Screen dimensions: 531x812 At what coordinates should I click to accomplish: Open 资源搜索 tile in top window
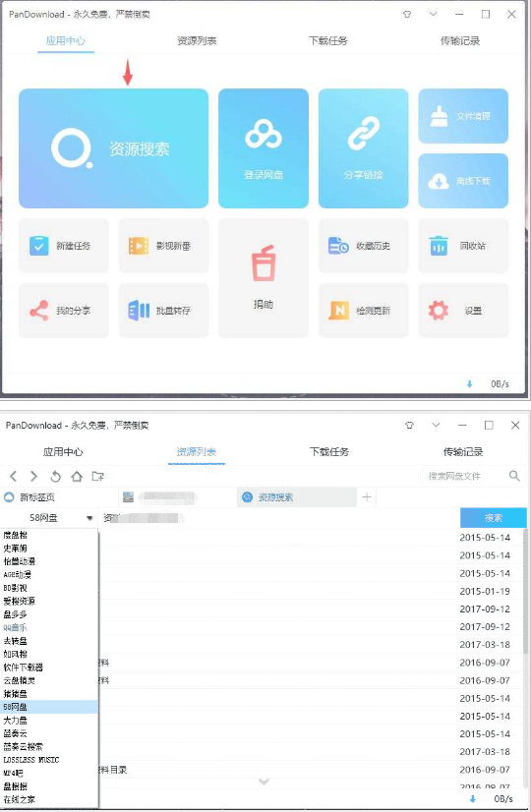(113, 148)
